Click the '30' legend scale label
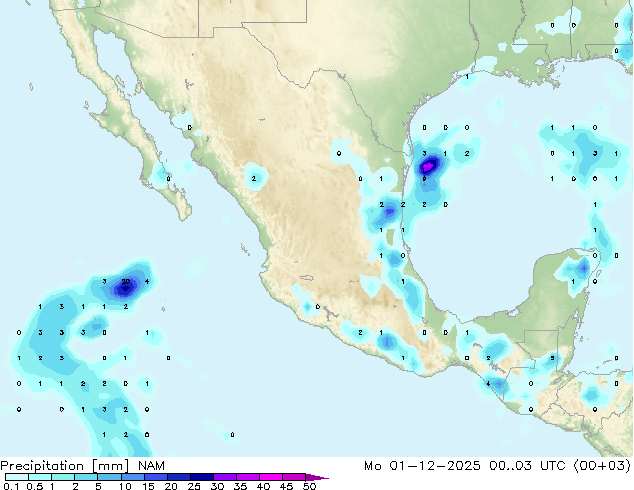634x490 pixels. (218, 486)
